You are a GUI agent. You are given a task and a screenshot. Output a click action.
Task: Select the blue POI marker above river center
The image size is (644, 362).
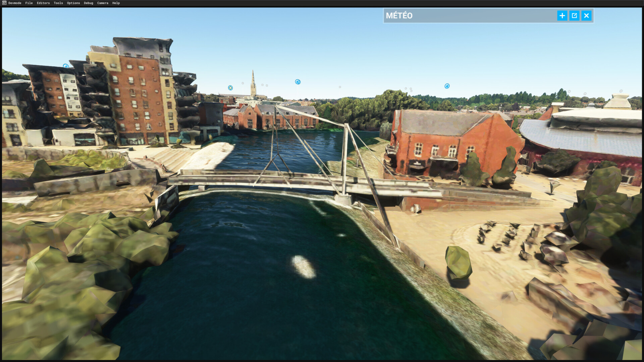[298, 82]
